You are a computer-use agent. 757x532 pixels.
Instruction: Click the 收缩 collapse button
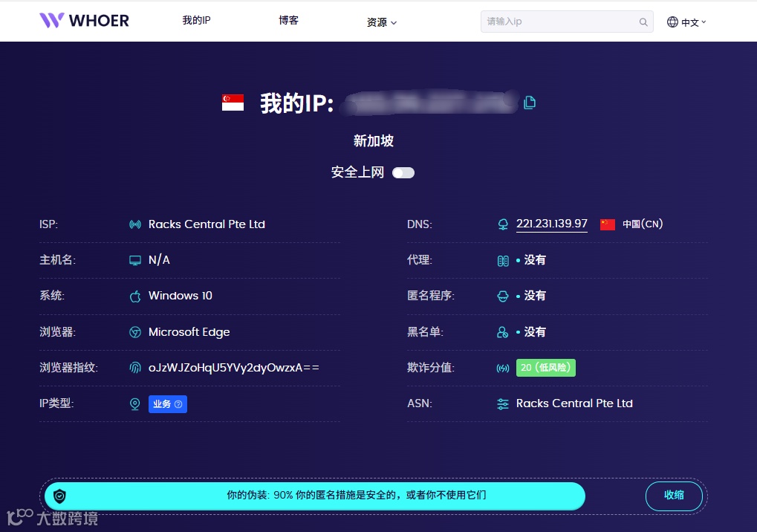point(674,496)
